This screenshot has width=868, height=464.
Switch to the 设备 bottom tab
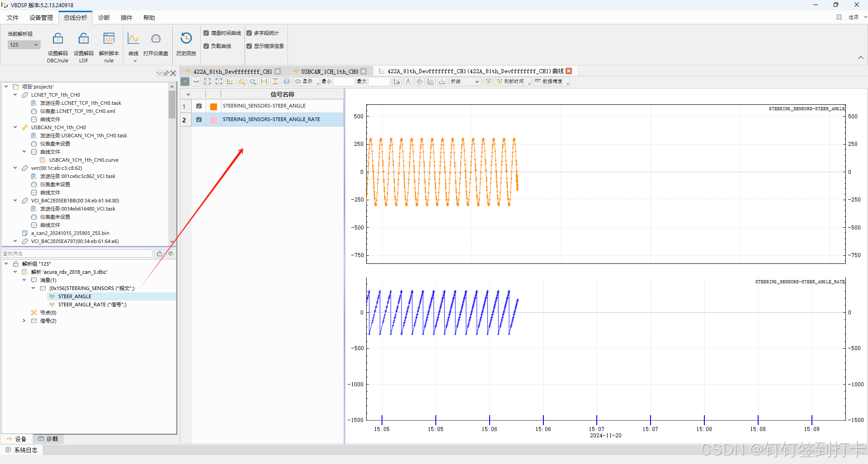(x=17, y=439)
